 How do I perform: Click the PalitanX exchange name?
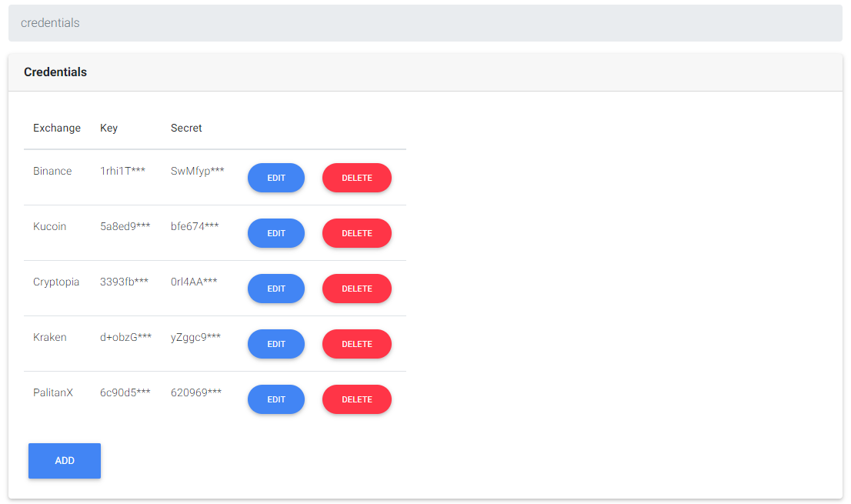(52, 392)
